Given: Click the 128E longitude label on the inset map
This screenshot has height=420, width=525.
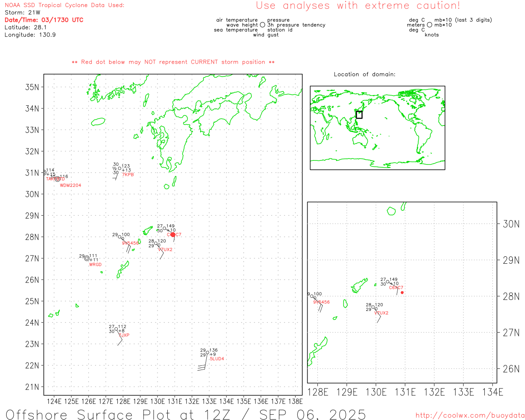Looking at the screenshot, I should [318, 392].
